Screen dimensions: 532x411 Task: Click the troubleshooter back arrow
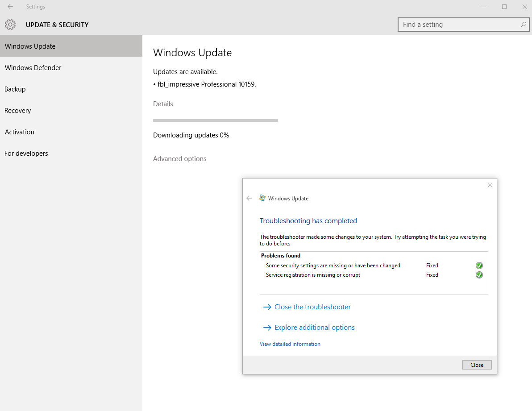tap(249, 198)
